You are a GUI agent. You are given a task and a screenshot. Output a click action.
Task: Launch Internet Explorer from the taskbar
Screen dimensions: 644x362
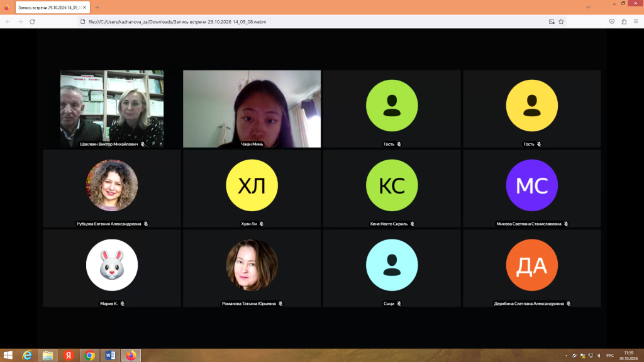tap(27, 355)
